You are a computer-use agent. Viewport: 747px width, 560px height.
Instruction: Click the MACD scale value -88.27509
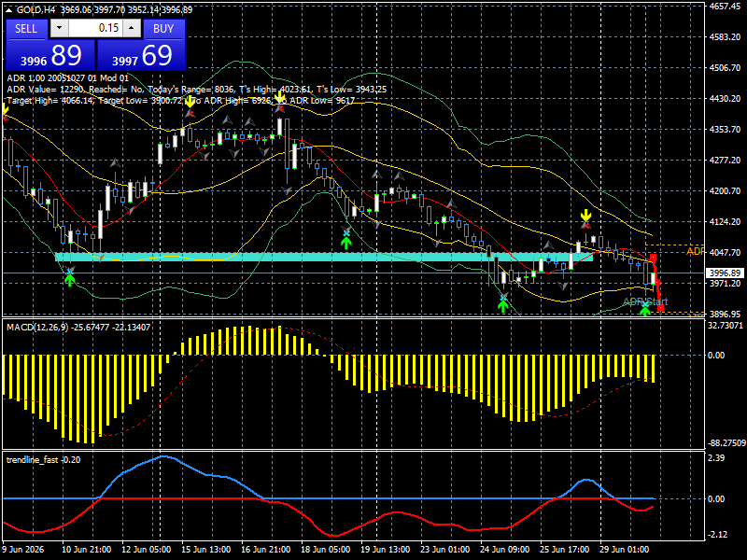click(x=726, y=442)
